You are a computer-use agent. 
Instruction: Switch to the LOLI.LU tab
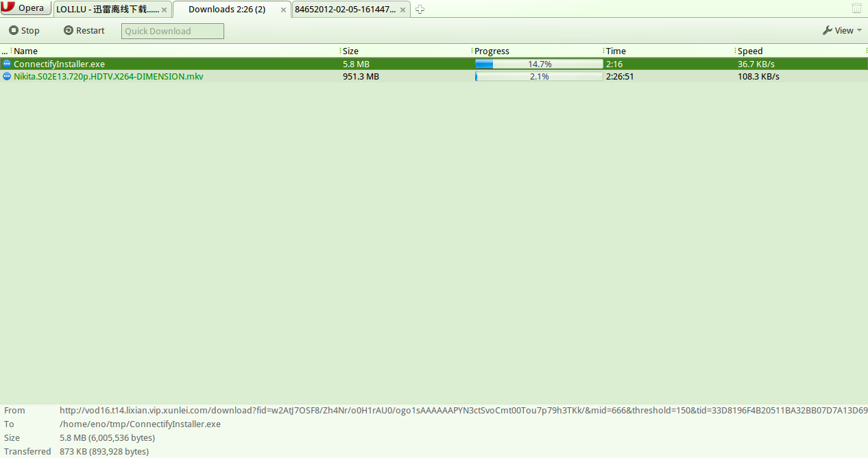[112, 9]
